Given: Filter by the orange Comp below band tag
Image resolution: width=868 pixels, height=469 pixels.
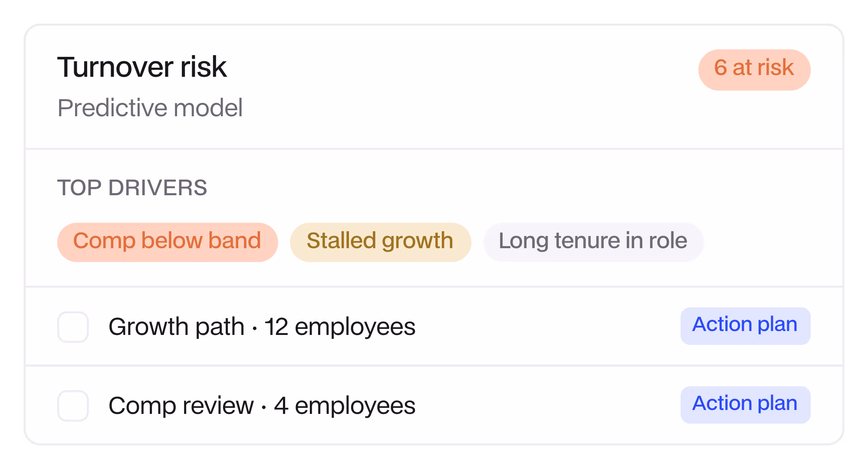Looking at the screenshot, I should point(168,242).
